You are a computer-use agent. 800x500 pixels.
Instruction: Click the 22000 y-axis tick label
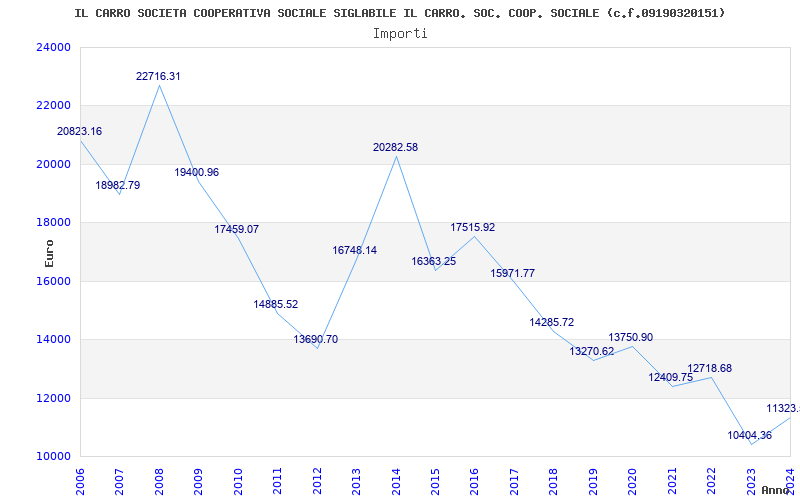(53, 106)
